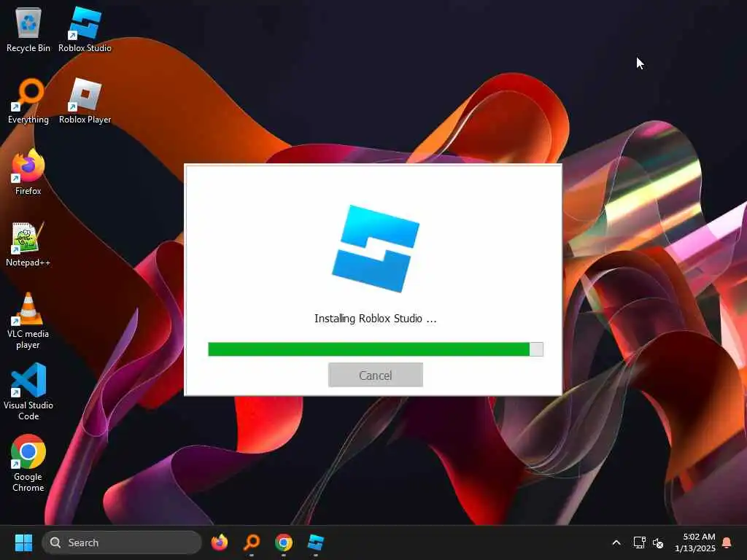Open the notifications bell icon
Image resolution: width=747 pixels, height=560 pixels.
tap(727, 542)
